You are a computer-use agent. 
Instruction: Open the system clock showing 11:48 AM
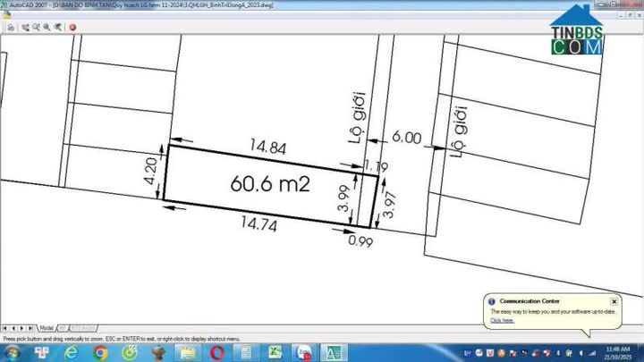[x=617, y=352]
